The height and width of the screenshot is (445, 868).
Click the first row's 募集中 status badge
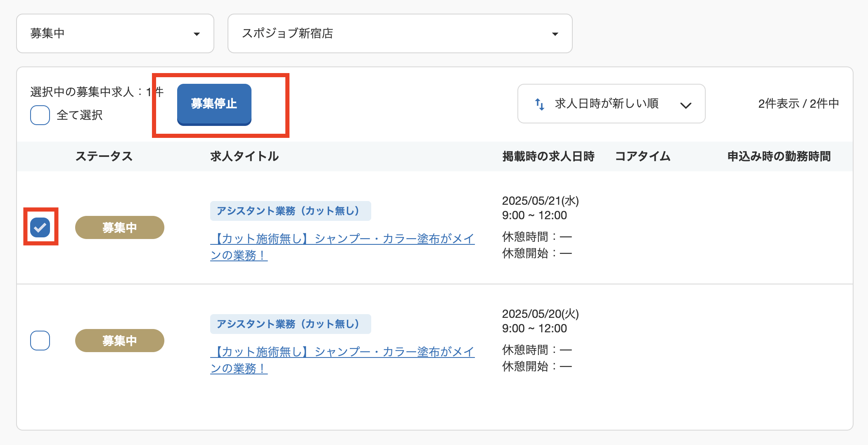click(119, 227)
